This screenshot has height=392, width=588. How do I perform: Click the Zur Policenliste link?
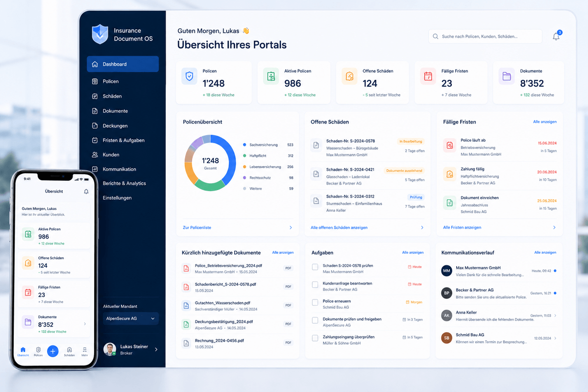point(197,228)
